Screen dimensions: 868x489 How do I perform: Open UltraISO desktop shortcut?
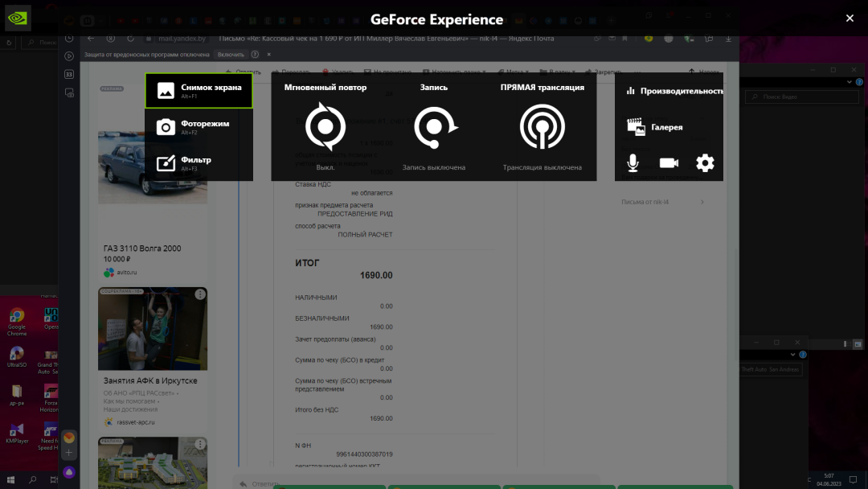(x=17, y=356)
